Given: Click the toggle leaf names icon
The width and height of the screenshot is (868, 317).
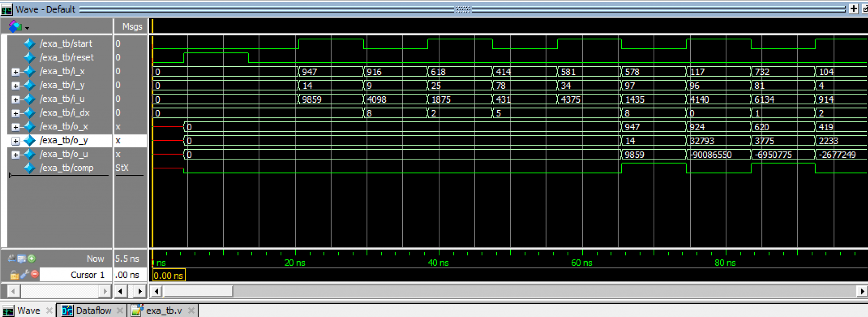Looking at the screenshot, I should pyautogui.click(x=11, y=258).
